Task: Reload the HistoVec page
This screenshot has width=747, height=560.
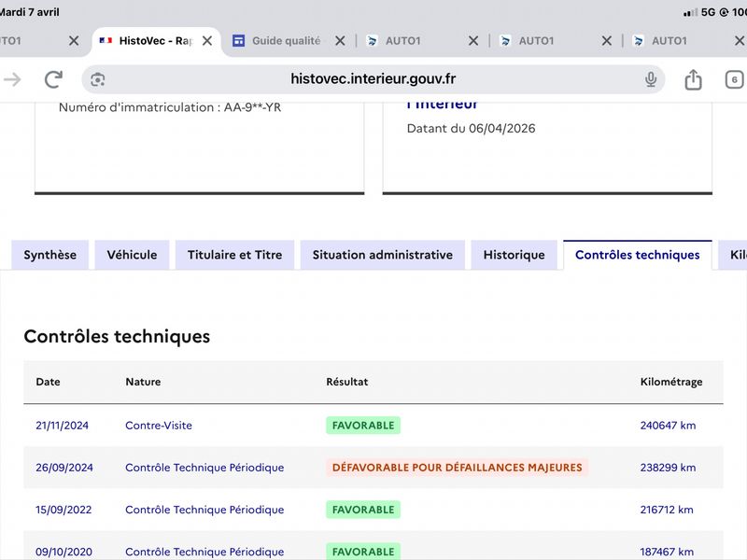Action: (53, 79)
